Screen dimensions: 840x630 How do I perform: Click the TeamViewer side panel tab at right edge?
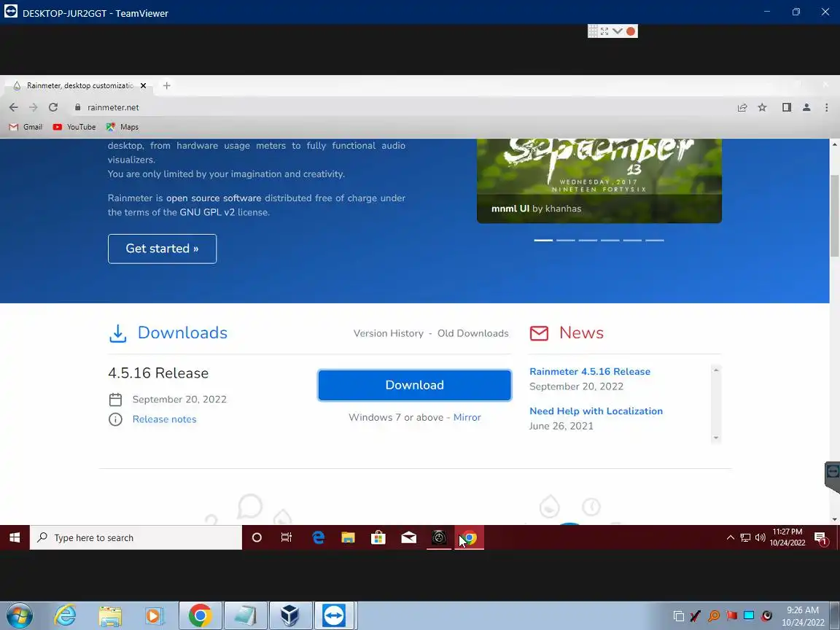tap(832, 477)
